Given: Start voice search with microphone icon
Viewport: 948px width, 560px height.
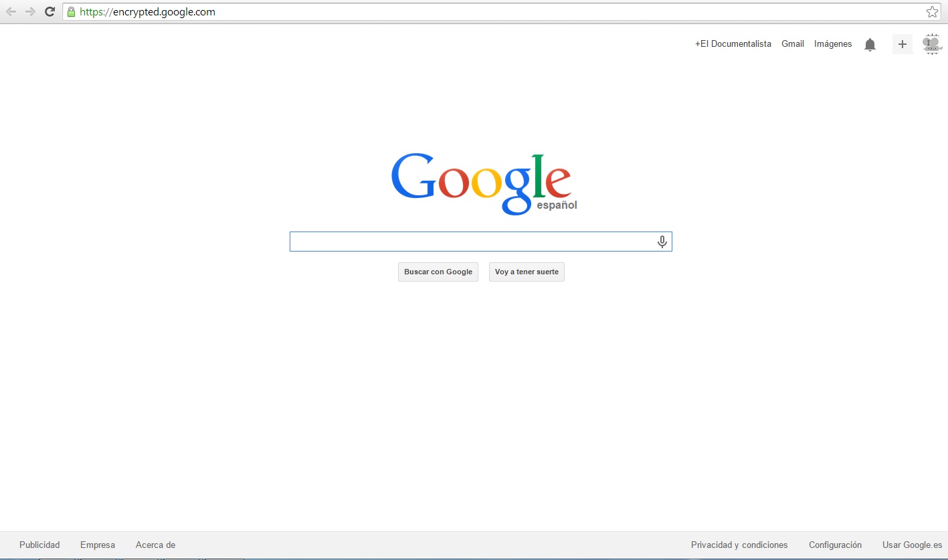Looking at the screenshot, I should click(662, 242).
